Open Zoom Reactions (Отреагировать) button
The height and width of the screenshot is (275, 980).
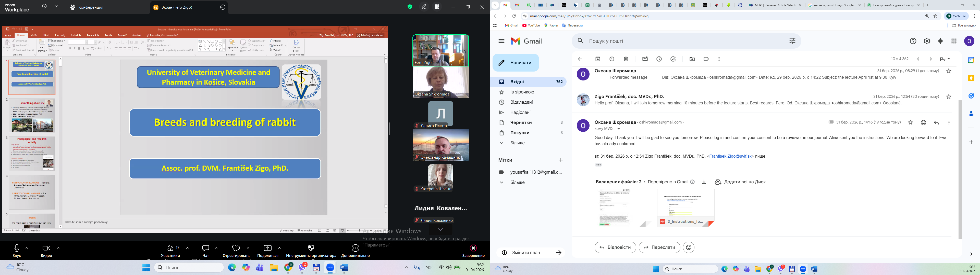[236, 249]
